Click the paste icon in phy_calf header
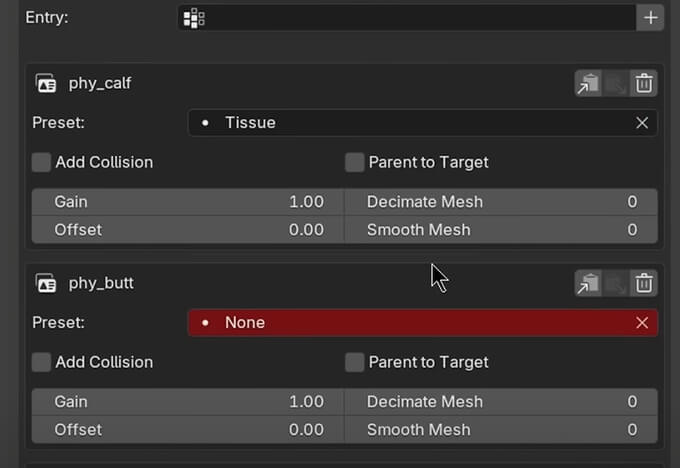 [x=588, y=83]
